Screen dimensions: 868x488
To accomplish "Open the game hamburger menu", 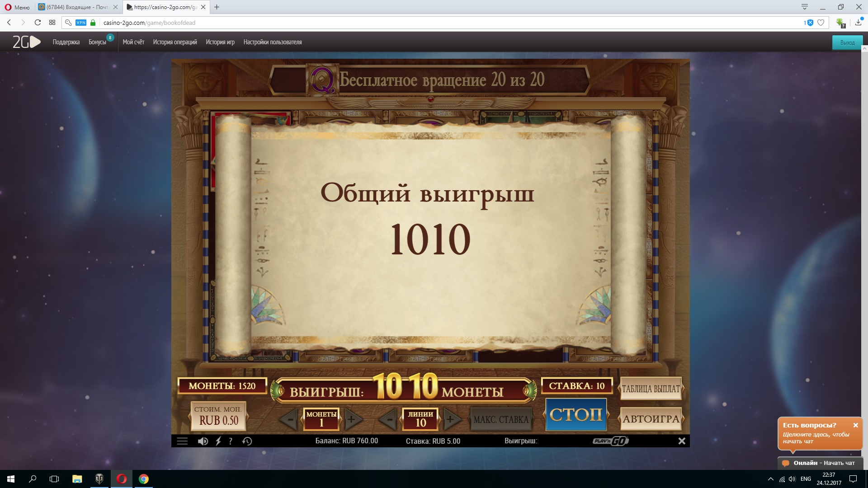I will pyautogui.click(x=182, y=441).
